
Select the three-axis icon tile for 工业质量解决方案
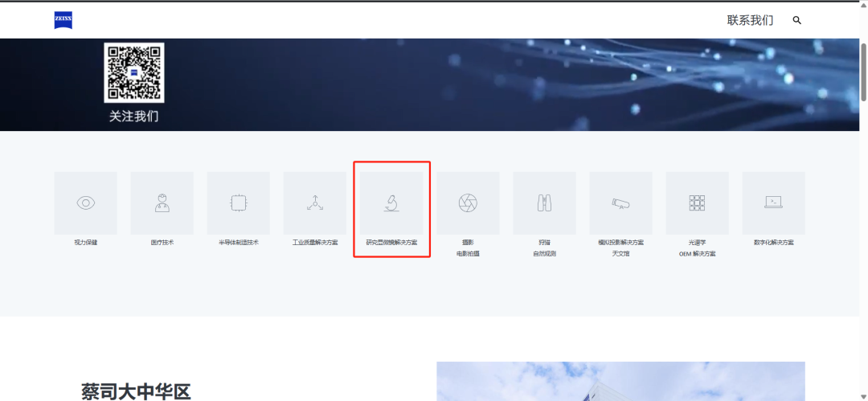point(315,203)
